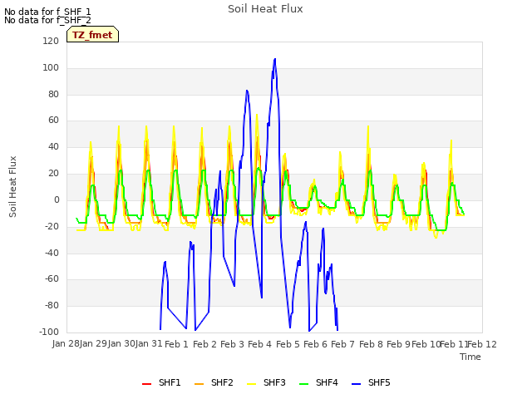Screen dimensions: 532x399
Task: Click the SHF5 blue legend marker
Action: [x=357, y=384]
